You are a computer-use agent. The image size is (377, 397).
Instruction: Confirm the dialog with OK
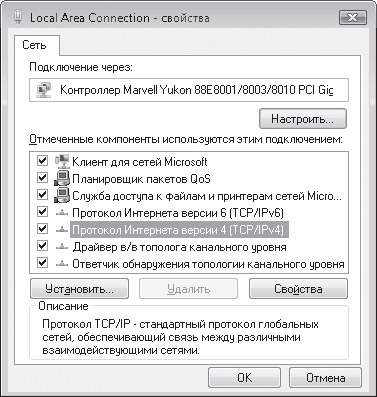point(245,378)
